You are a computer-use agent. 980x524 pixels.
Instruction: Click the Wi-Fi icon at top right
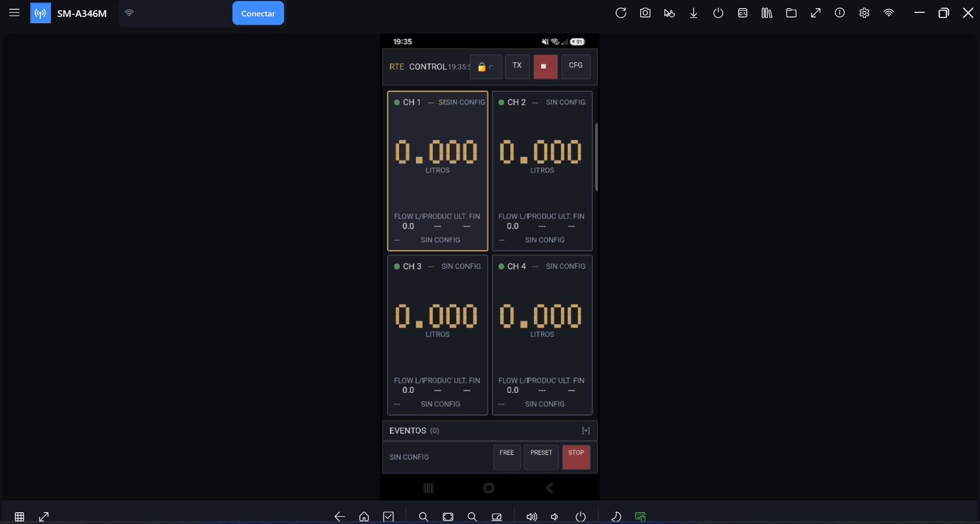click(x=889, y=13)
